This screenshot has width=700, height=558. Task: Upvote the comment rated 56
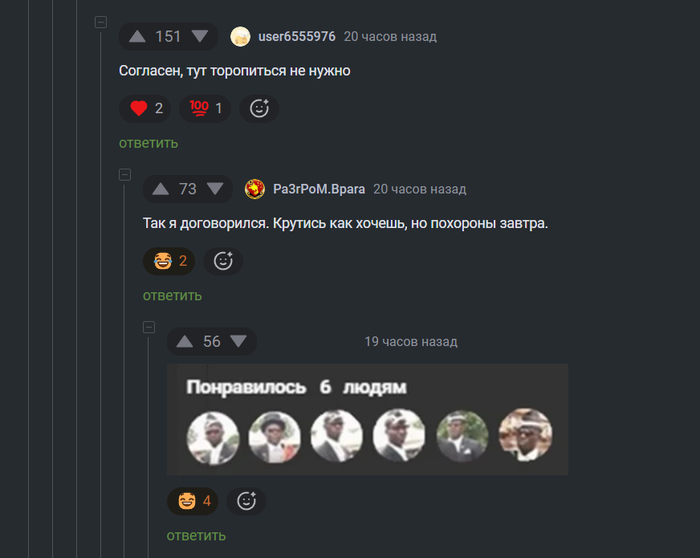[x=184, y=342]
